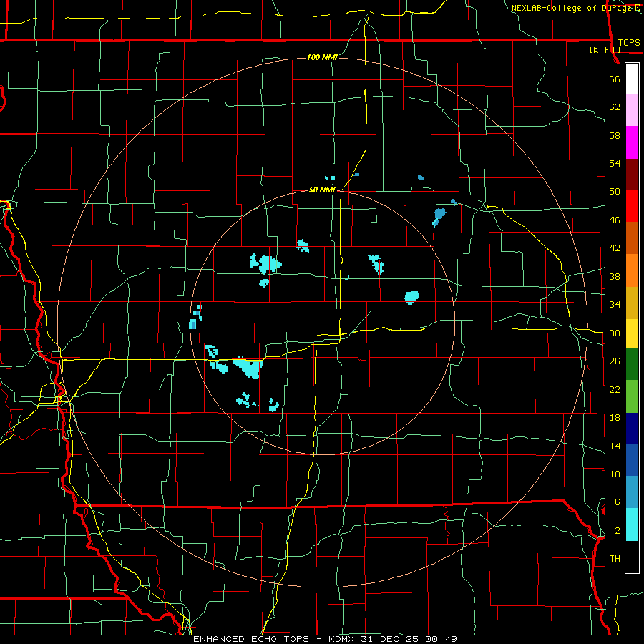Screen dimensions: 644x644
Task: Click the '22' legend value
Action: pyautogui.click(x=615, y=389)
